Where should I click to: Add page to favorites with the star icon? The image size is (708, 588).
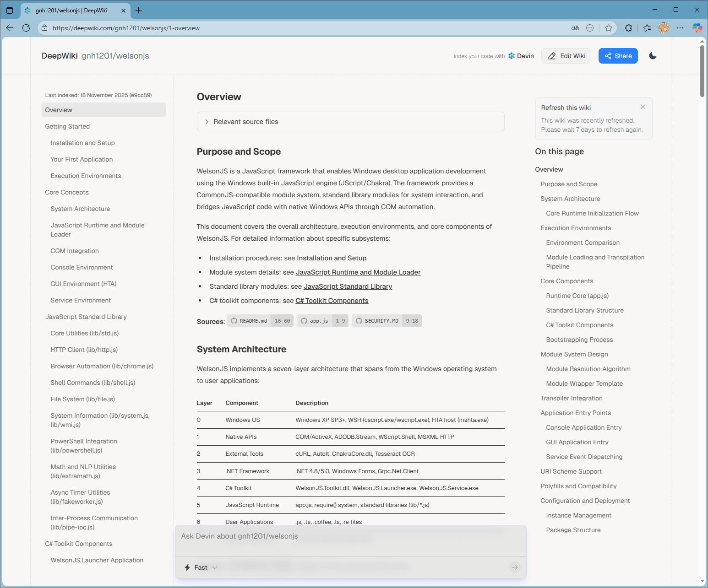pyautogui.click(x=609, y=28)
